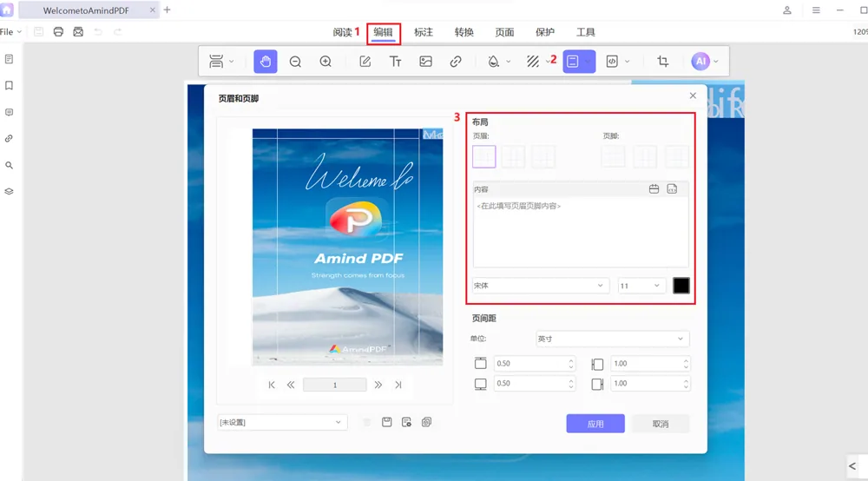Open the bookmarks sidebar panel
Viewport: 868px width, 481px height.
(x=9, y=86)
